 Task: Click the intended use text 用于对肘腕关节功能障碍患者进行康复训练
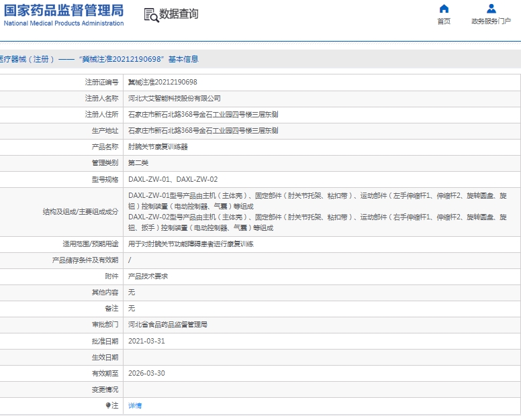pos(191,244)
